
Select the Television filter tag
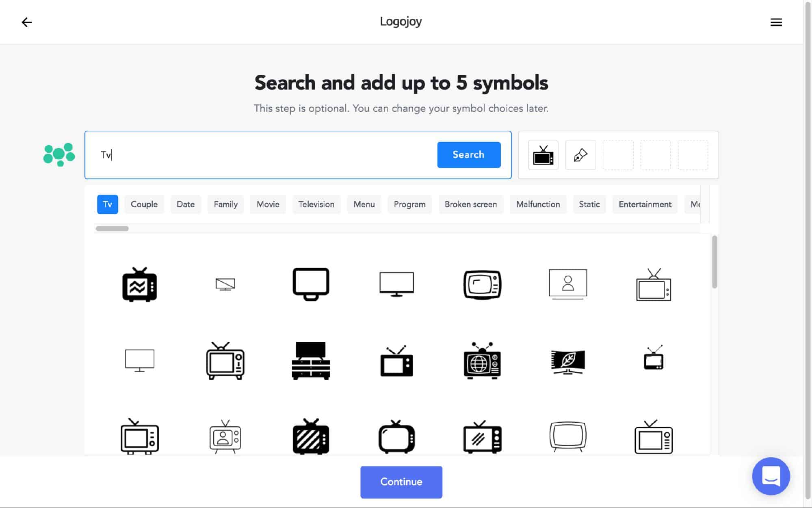coord(316,204)
